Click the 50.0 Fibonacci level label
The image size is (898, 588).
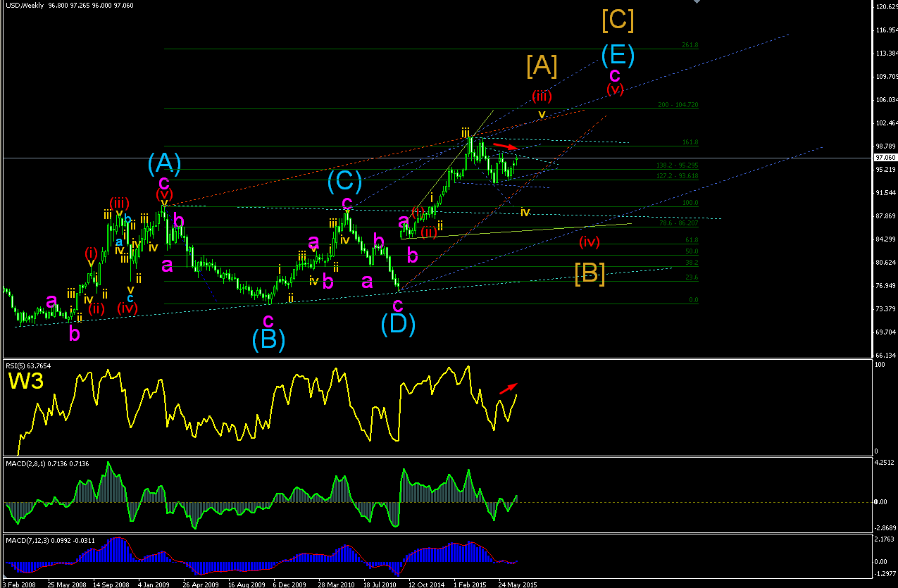691,251
